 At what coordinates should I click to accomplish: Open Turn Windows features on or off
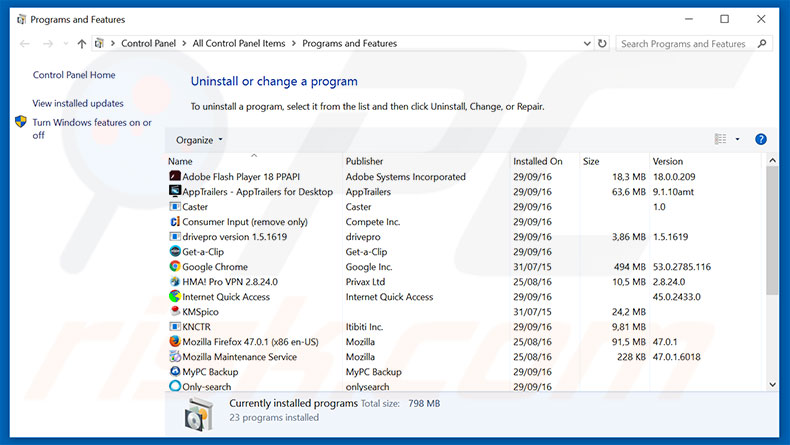click(x=92, y=129)
